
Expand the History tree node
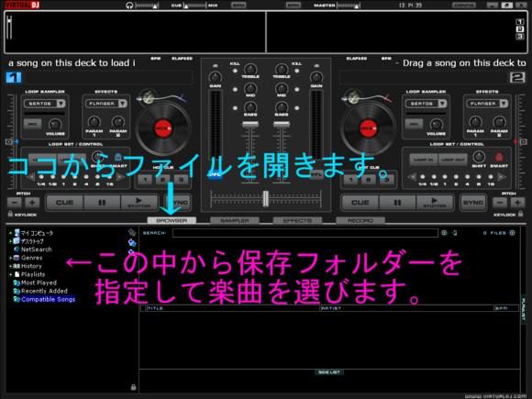point(10,266)
